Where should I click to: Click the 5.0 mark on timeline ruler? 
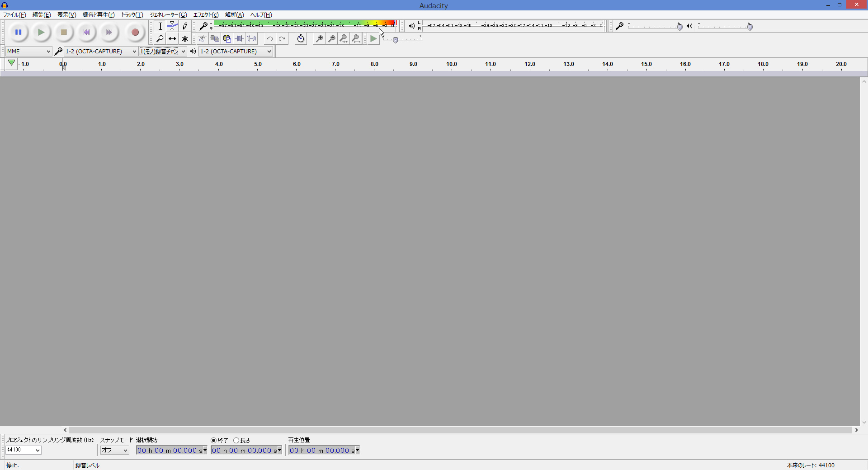(258, 65)
